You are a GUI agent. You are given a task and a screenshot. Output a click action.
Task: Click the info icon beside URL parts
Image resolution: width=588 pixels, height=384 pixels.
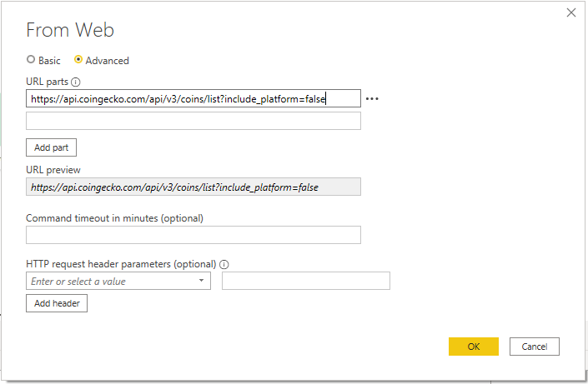point(76,82)
